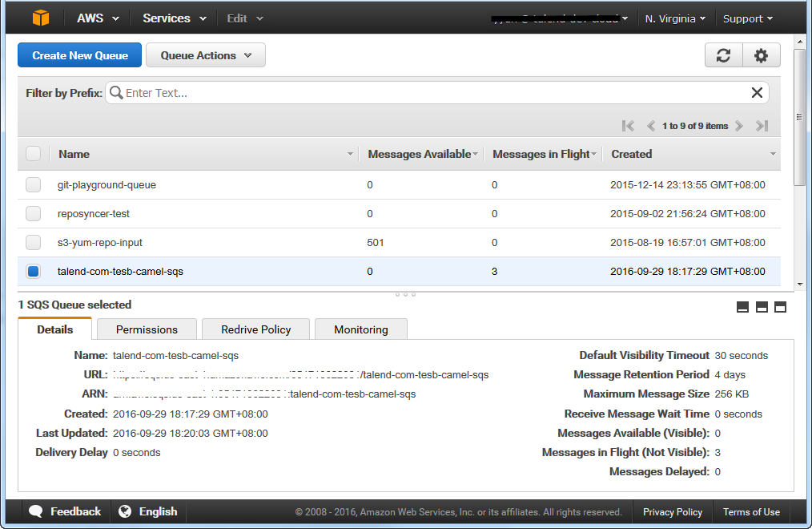Check the reposyncer-test checkbox

pos(33,213)
